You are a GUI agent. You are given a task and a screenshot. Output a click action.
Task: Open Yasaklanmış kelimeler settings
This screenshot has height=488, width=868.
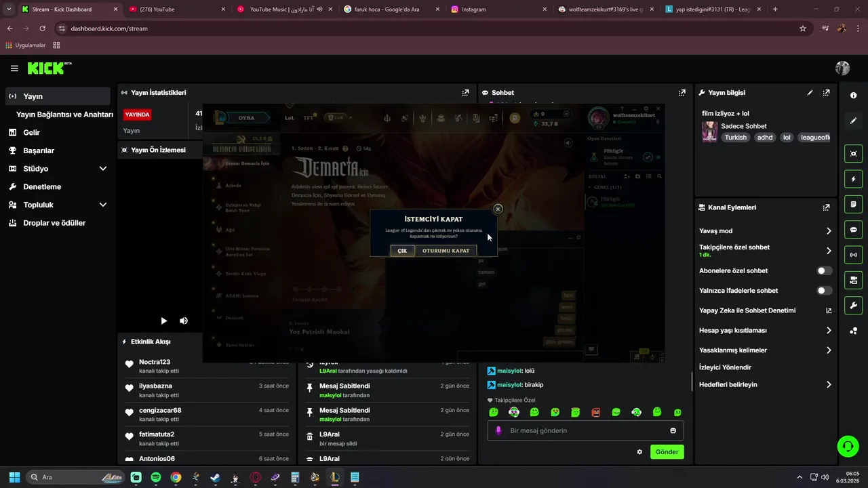765,350
